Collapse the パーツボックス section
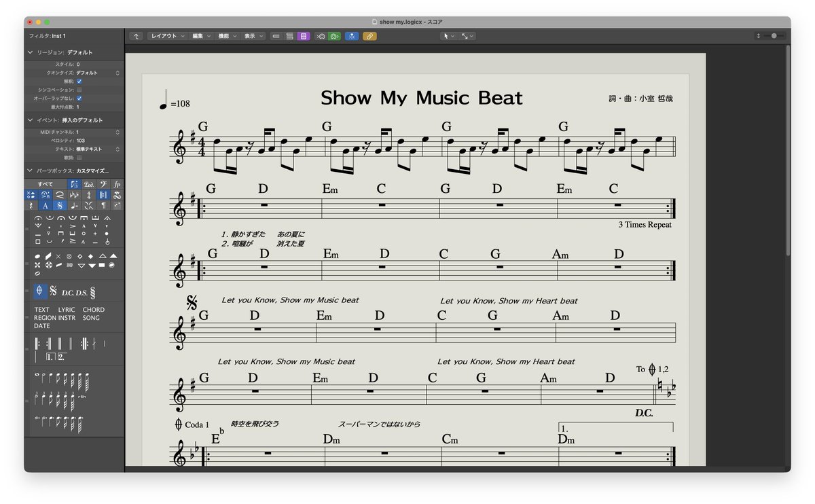The image size is (815, 504). coord(30,170)
